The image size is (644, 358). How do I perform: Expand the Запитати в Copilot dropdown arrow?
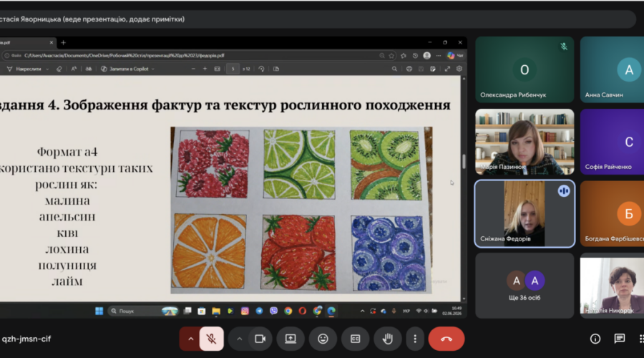point(153,69)
